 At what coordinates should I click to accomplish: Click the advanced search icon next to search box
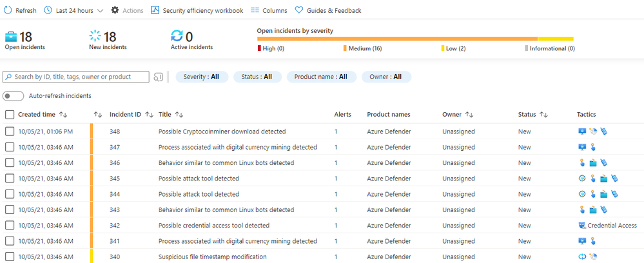pos(158,77)
